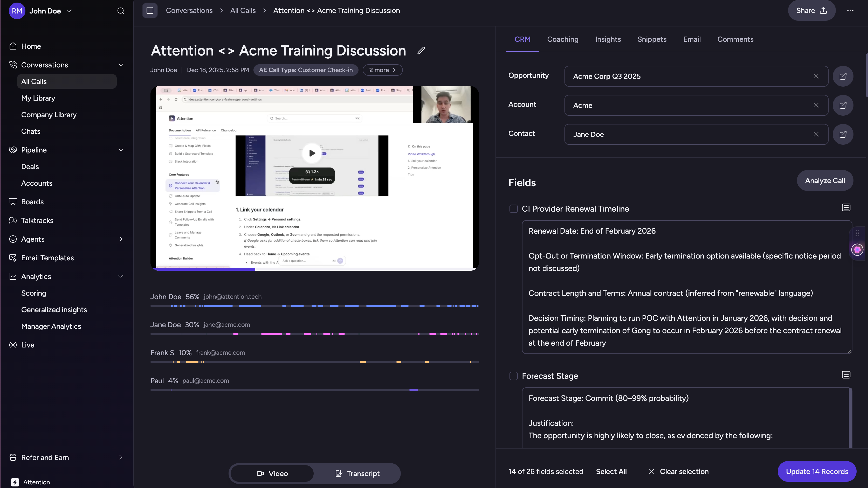The width and height of the screenshot is (868, 488).
Task: Open the Snippets tab
Action: pos(652,39)
